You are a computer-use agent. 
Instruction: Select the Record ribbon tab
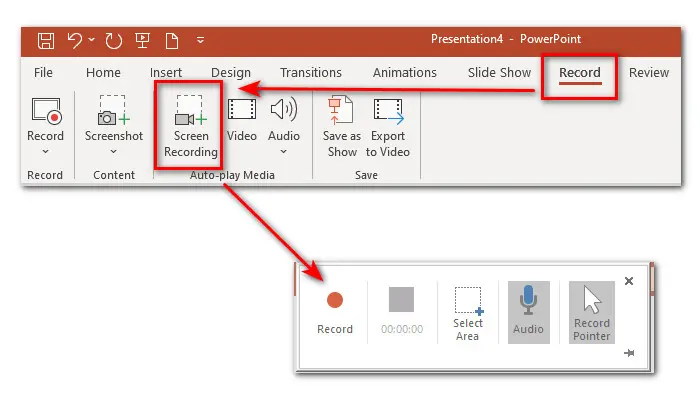click(x=580, y=72)
